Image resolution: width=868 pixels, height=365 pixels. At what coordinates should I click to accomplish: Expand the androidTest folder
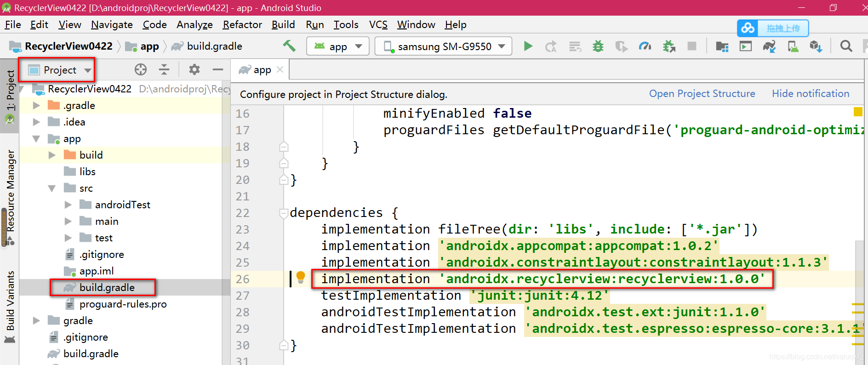coord(68,205)
